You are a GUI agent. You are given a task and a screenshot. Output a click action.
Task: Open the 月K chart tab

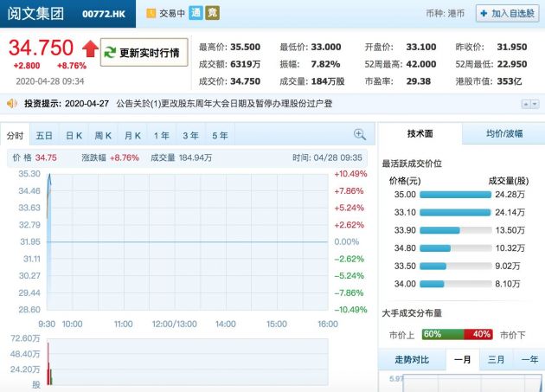[x=132, y=135]
